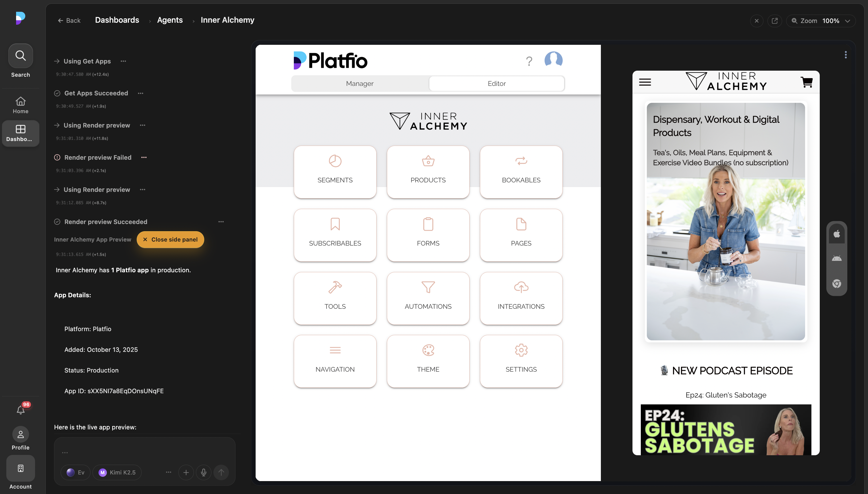Expand Render preview Succeeded options
The height and width of the screenshot is (494, 868).
[x=221, y=222]
